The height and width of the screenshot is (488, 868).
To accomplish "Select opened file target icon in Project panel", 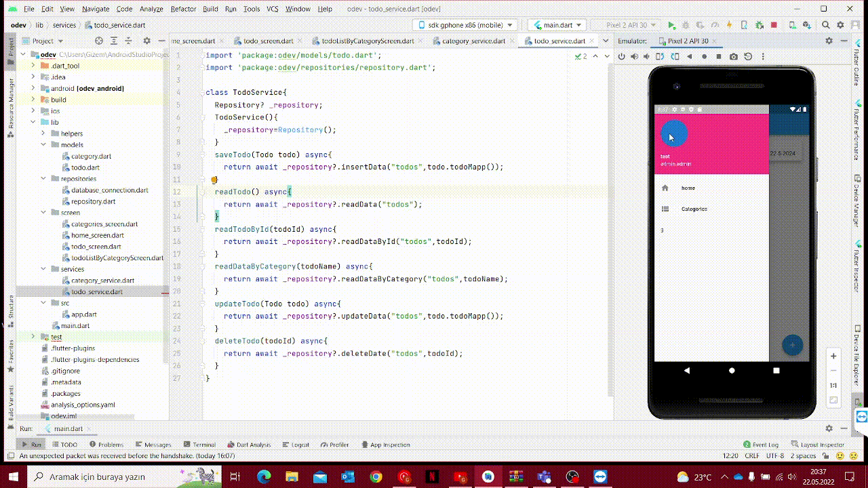I will [100, 41].
